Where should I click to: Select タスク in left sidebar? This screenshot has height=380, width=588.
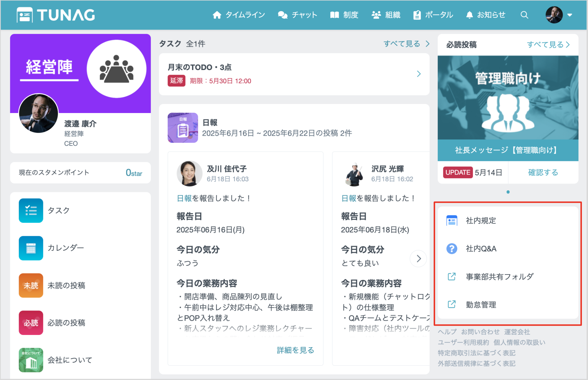coord(80,210)
